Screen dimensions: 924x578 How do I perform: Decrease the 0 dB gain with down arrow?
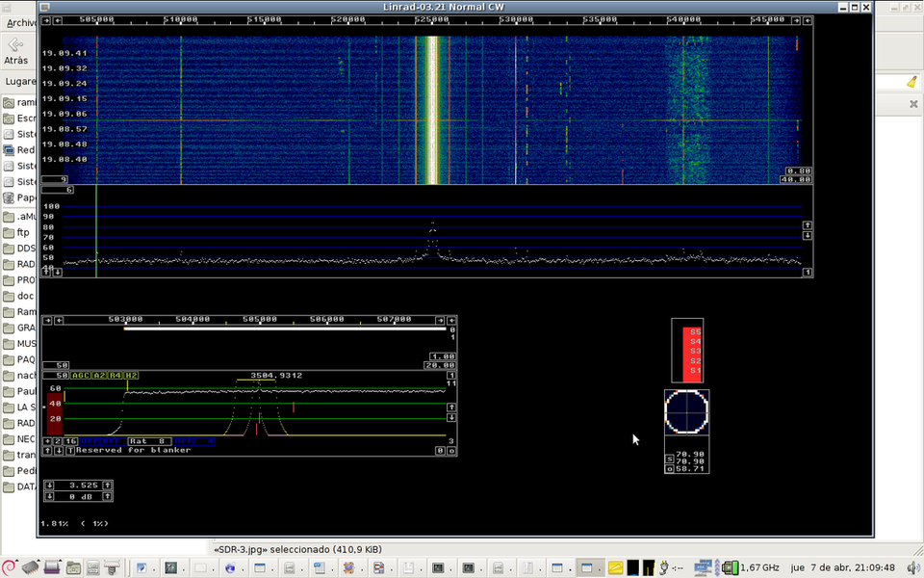(49, 496)
